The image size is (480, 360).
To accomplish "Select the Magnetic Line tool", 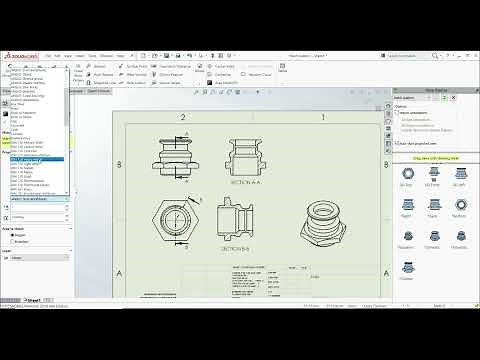I will 101,83.
